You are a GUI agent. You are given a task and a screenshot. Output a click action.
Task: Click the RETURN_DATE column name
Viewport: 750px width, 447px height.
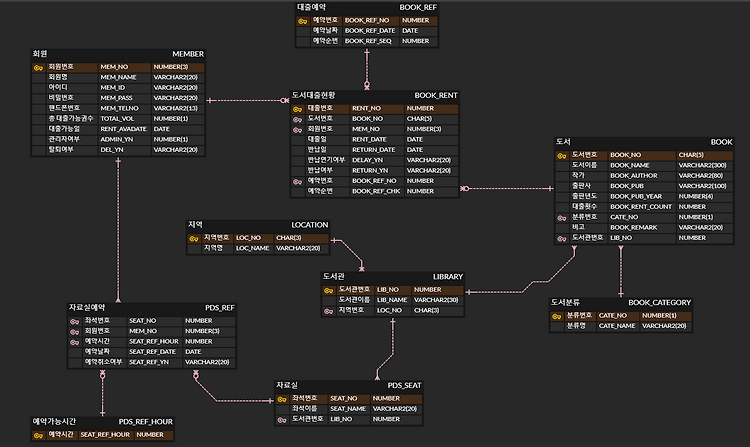click(x=374, y=150)
